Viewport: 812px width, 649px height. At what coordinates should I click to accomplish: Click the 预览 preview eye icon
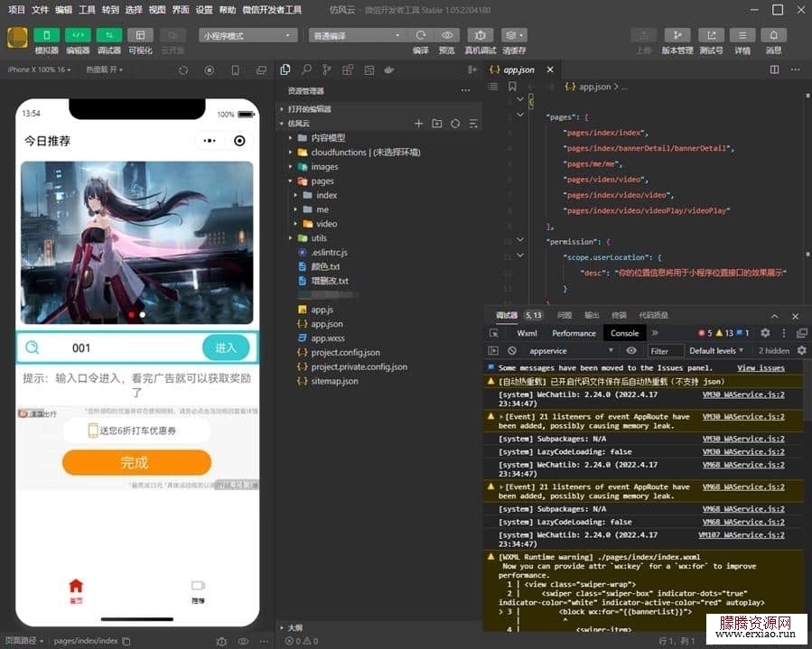[x=447, y=35]
